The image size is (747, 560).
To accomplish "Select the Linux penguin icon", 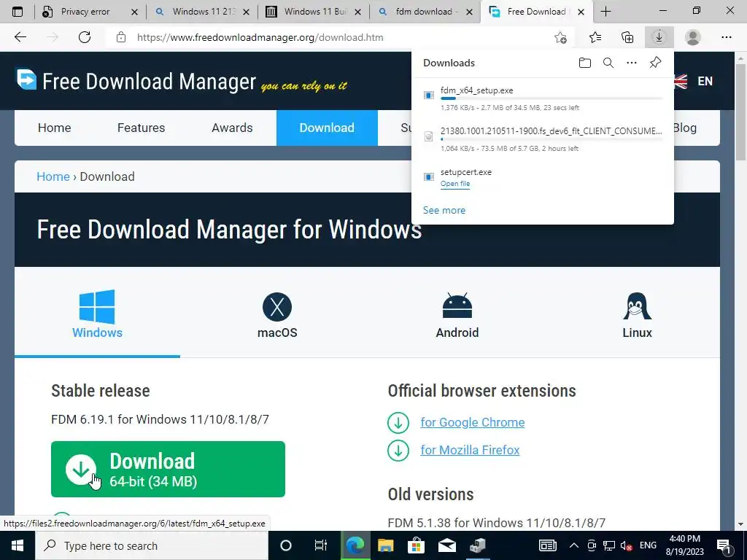I will (x=637, y=306).
